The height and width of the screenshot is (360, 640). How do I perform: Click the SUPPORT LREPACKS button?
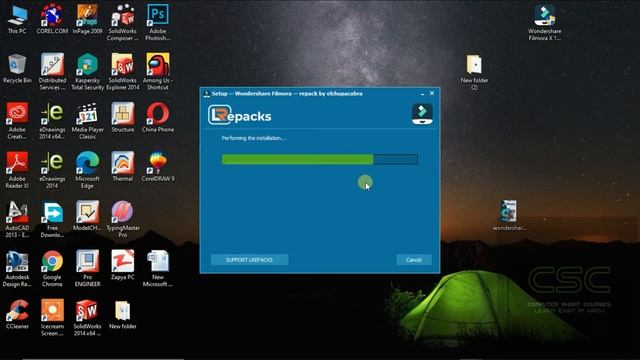click(x=249, y=260)
